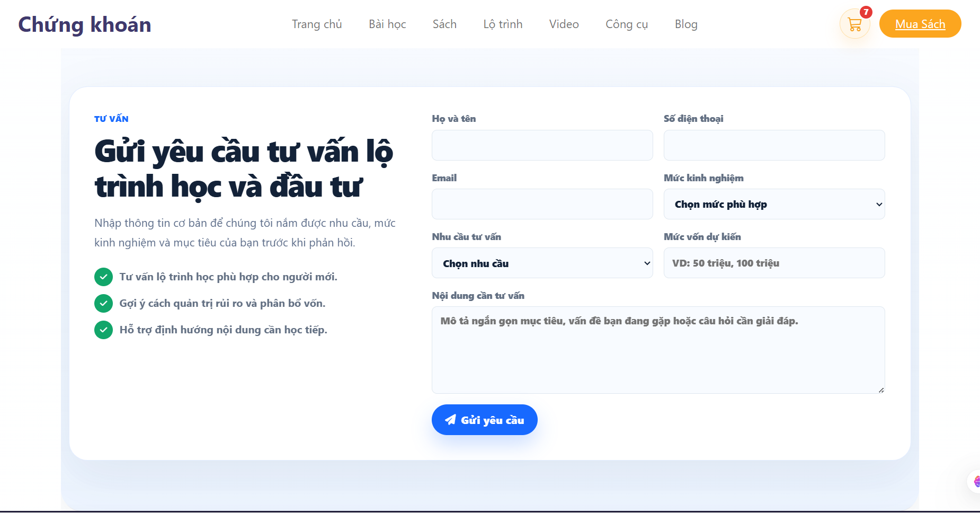Click the 'Email' field label
The height and width of the screenshot is (513, 980).
pos(444,178)
